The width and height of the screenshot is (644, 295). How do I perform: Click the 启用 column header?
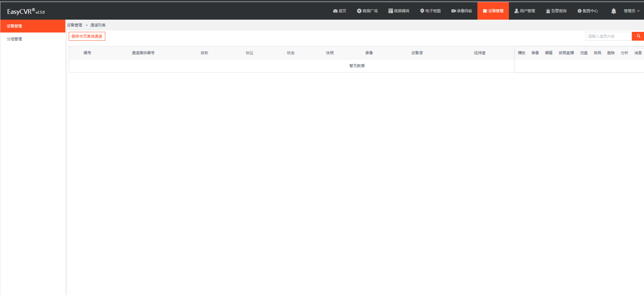click(x=597, y=53)
